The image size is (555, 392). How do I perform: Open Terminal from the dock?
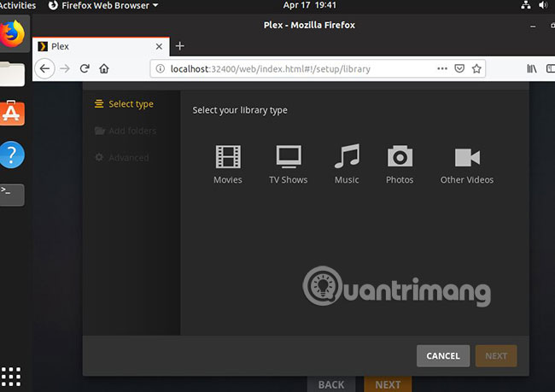[x=13, y=195]
